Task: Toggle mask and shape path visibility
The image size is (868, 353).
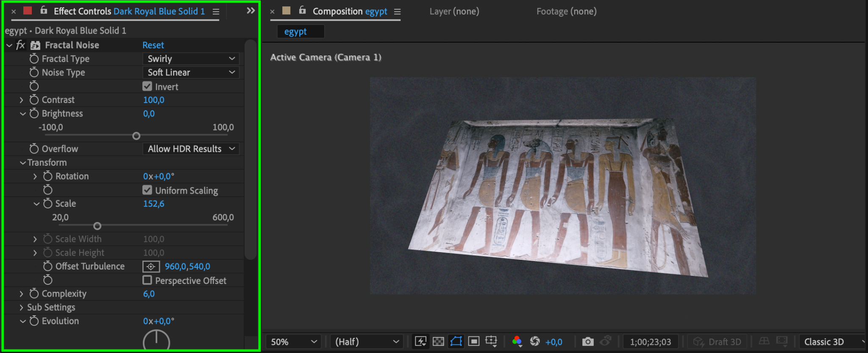Action: [456, 342]
